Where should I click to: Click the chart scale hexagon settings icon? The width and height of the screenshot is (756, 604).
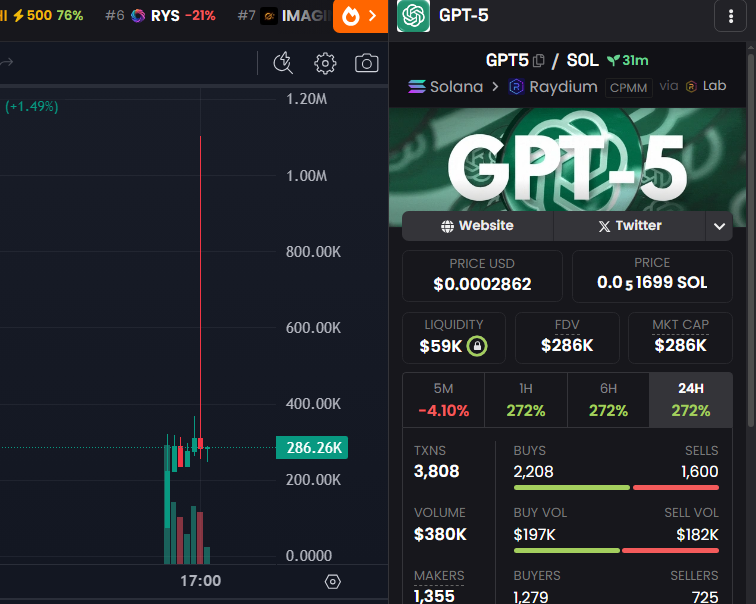coord(333,582)
